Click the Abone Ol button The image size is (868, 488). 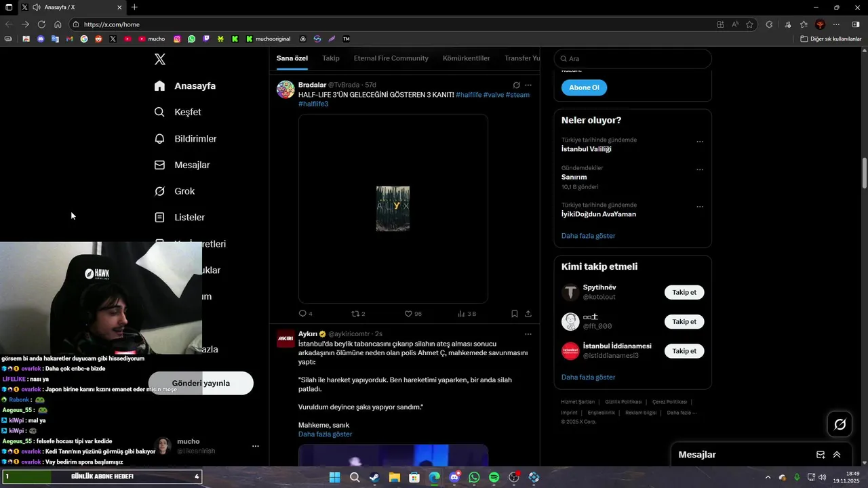click(584, 87)
